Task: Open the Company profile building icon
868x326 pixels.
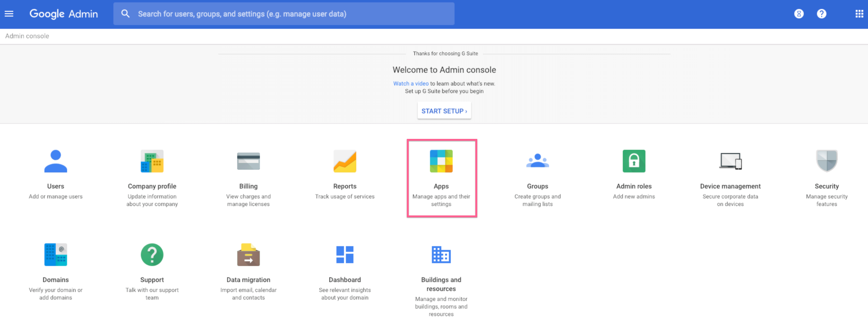Action: coord(152,161)
